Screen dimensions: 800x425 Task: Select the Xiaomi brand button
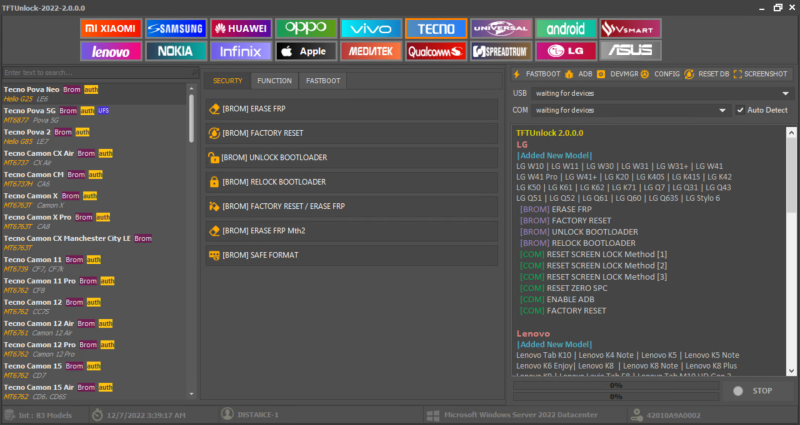point(111,29)
